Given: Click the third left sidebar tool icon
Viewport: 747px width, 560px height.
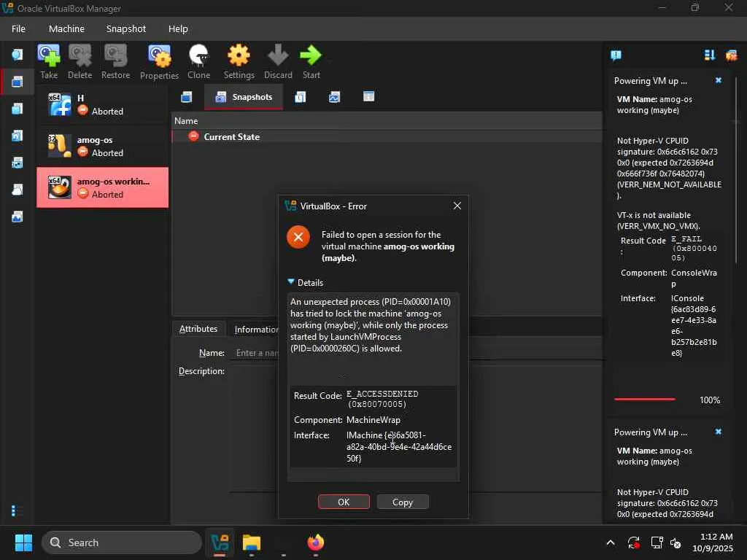Looking at the screenshot, I should pyautogui.click(x=18, y=109).
